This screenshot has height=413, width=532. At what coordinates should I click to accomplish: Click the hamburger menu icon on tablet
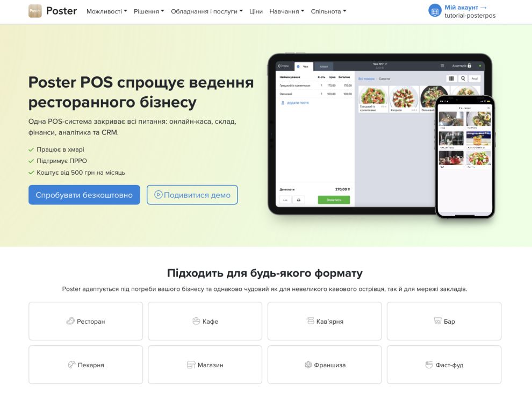pyautogui.click(x=442, y=66)
